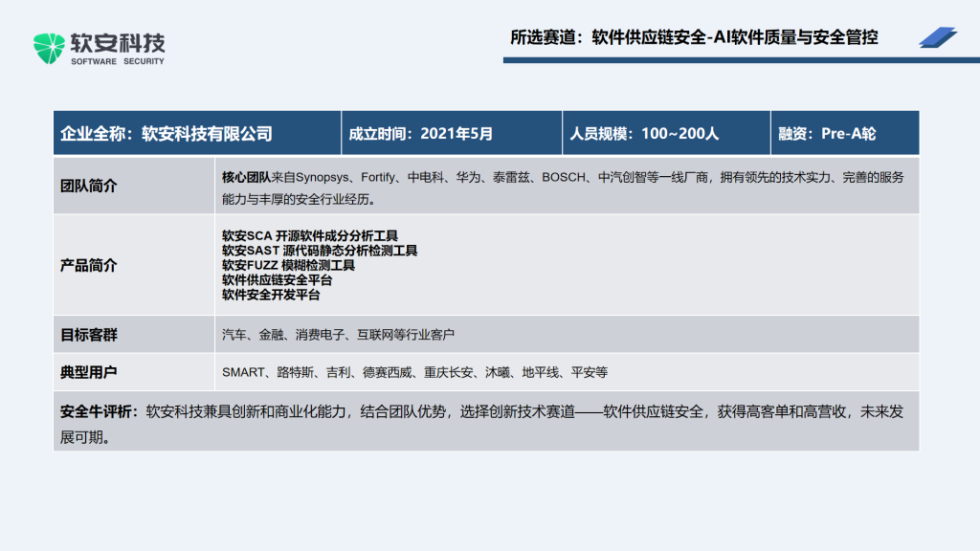Click the 软件供应链安全平台 product line

point(277,280)
